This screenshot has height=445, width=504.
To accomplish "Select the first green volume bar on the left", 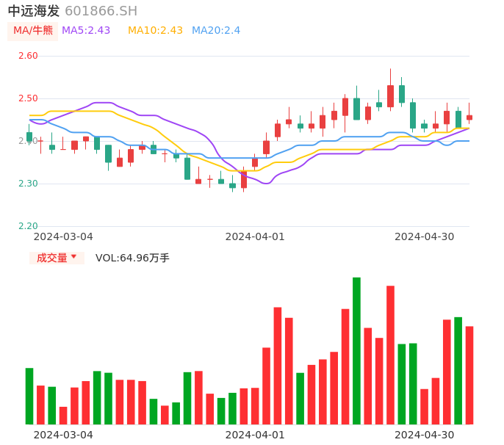I will point(29,396).
